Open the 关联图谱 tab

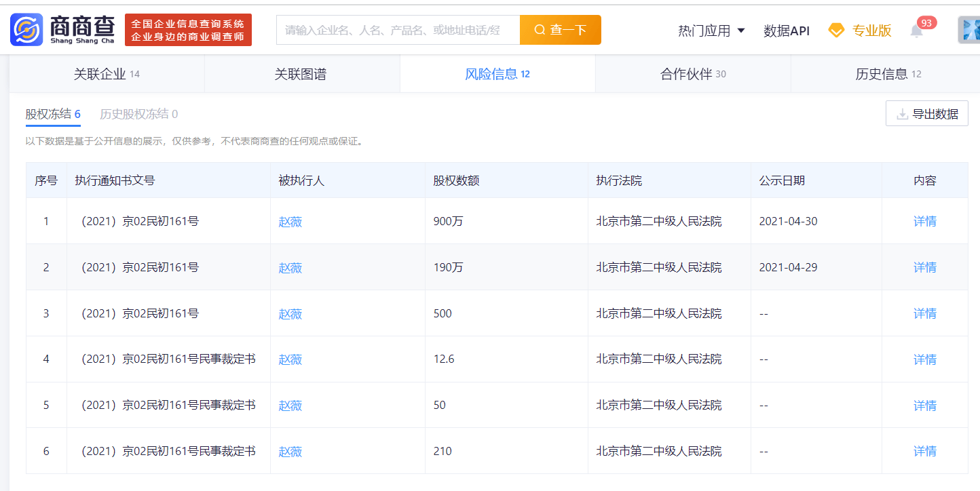301,73
